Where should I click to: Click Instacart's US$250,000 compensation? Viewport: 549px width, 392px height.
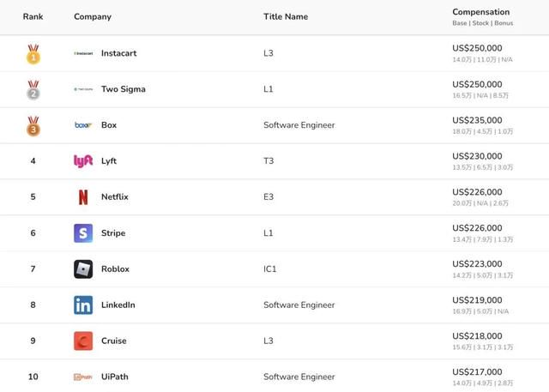(477, 48)
